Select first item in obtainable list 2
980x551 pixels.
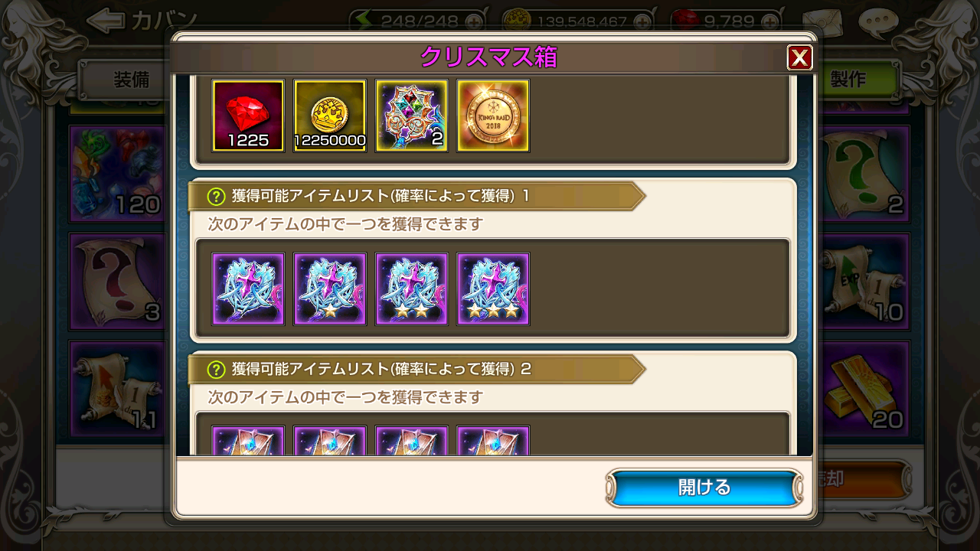(x=248, y=441)
